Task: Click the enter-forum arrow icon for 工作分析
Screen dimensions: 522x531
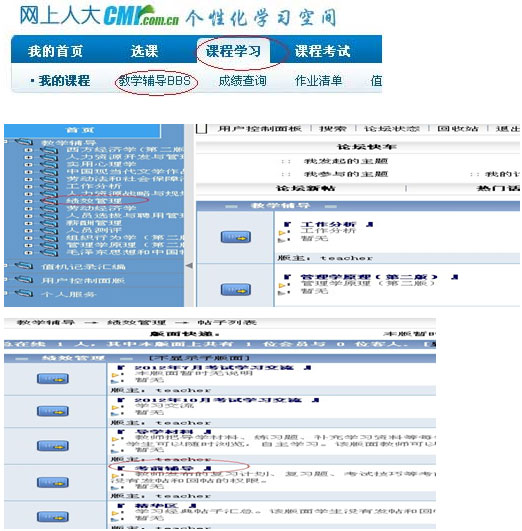Action: [x=236, y=237]
